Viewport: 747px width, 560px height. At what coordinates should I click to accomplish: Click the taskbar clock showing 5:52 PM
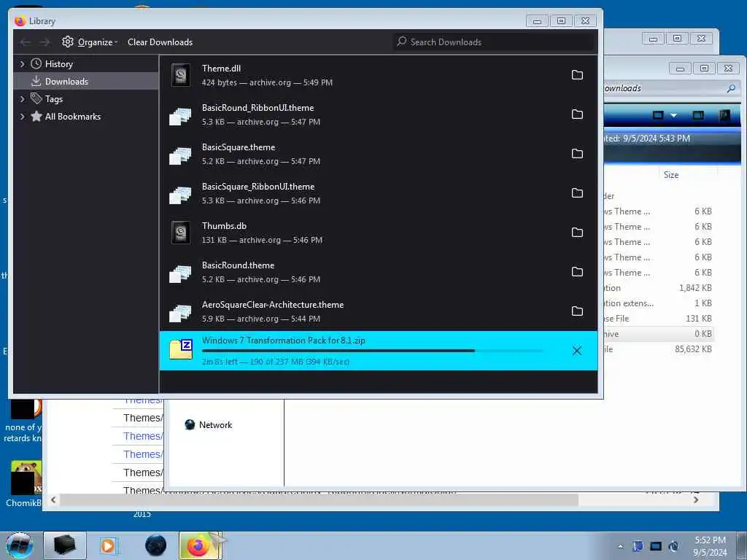pos(710,546)
